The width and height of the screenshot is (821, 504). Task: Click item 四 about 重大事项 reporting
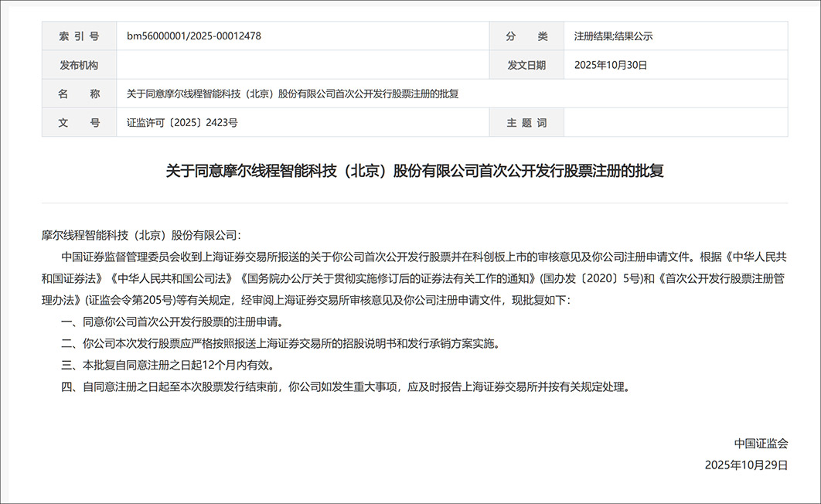tap(346, 387)
